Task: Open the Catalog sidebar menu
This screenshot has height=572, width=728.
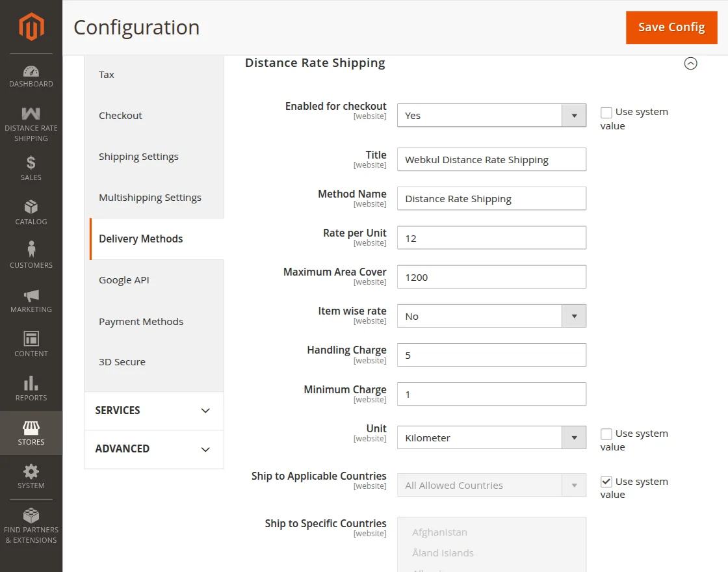Action: 31,210
